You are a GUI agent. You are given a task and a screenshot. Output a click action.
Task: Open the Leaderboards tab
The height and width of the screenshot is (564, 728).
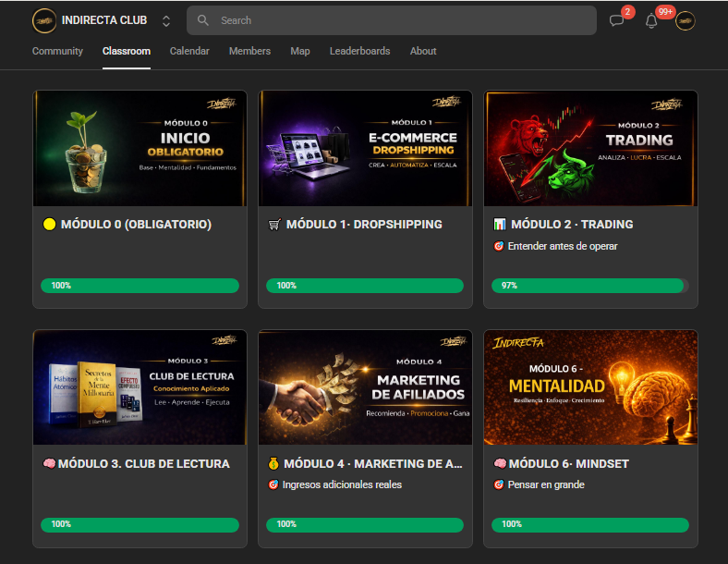coord(359,51)
